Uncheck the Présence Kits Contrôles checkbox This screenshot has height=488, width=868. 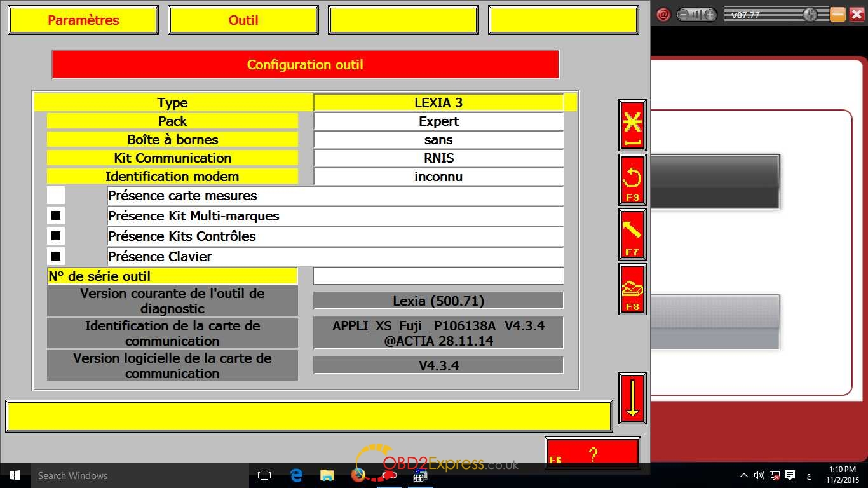click(56, 236)
